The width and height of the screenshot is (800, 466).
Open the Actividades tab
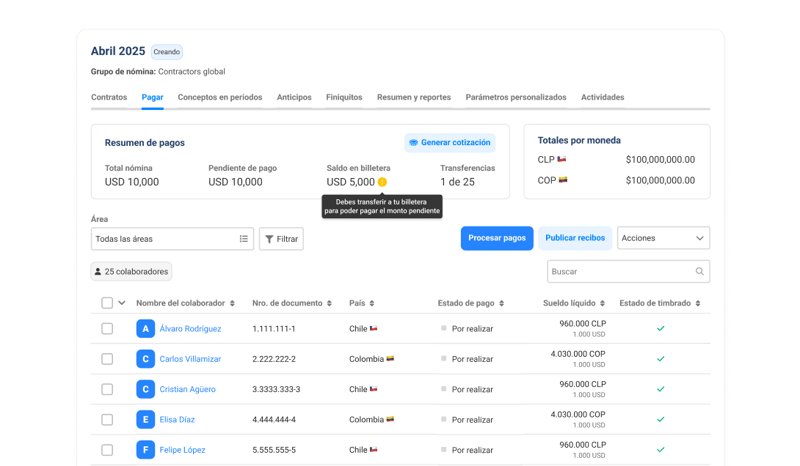coord(603,97)
